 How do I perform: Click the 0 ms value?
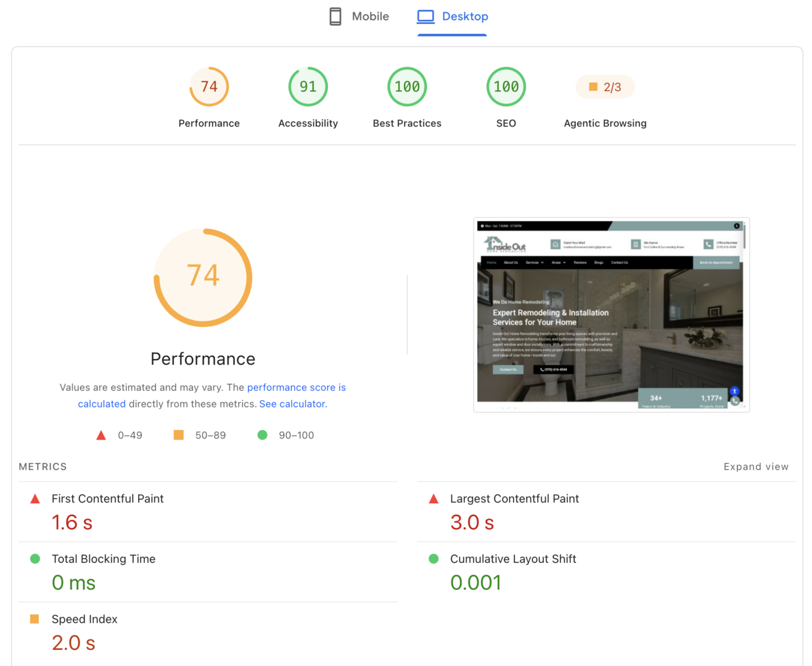(x=73, y=583)
